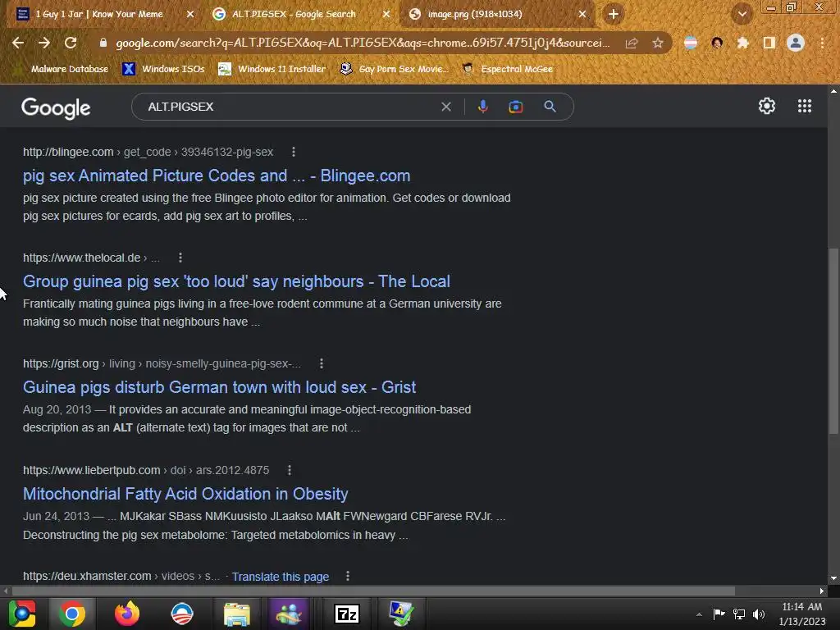The image size is (840, 630).
Task: Open the Extensions puzzle icon
Action: pyautogui.click(x=742, y=43)
